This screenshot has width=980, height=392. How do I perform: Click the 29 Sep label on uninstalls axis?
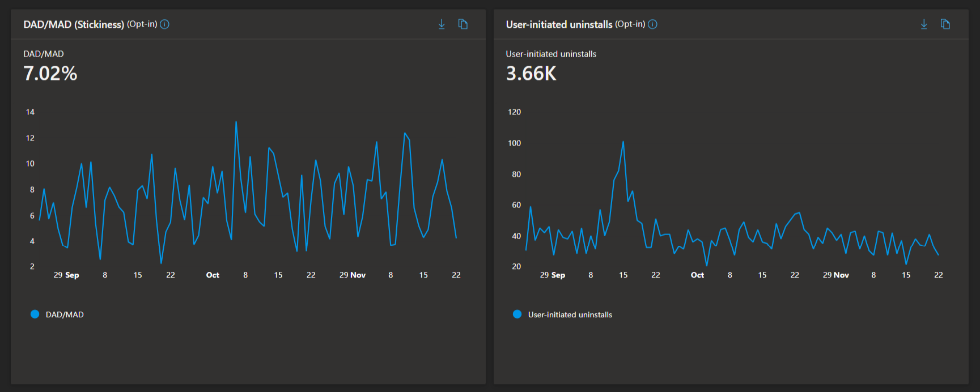click(x=553, y=275)
